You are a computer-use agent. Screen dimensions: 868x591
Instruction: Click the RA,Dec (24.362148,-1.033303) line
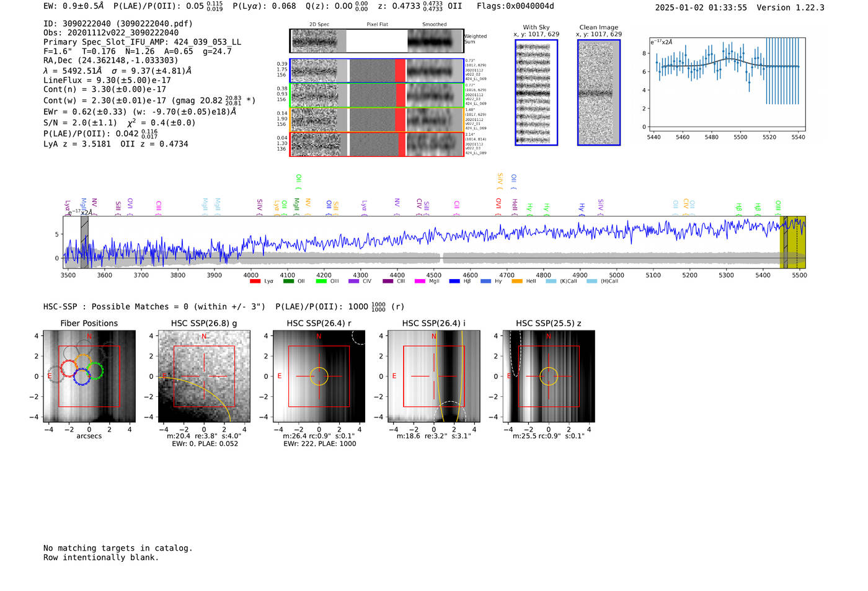click(x=110, y=60)
